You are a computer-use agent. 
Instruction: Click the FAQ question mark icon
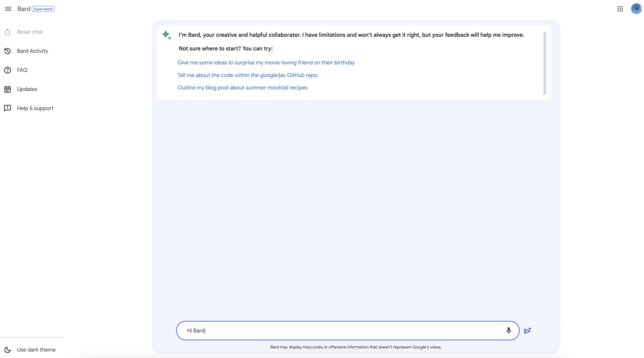(8, 70)
